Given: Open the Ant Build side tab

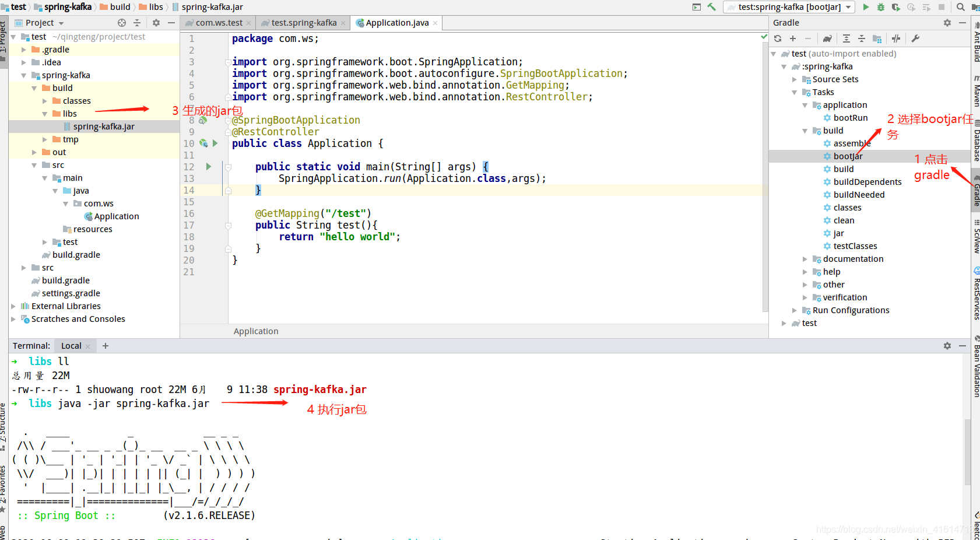Looking at the screenshot, I should (976, 42).
